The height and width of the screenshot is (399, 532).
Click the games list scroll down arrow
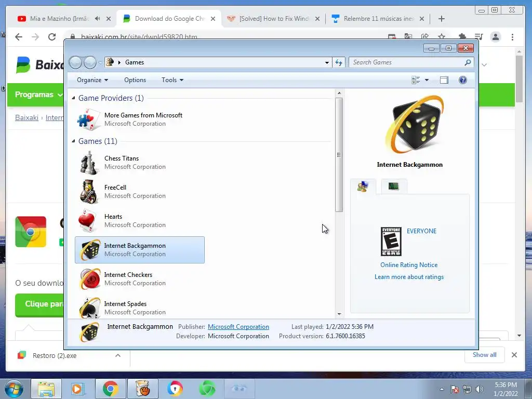(339, 314)
